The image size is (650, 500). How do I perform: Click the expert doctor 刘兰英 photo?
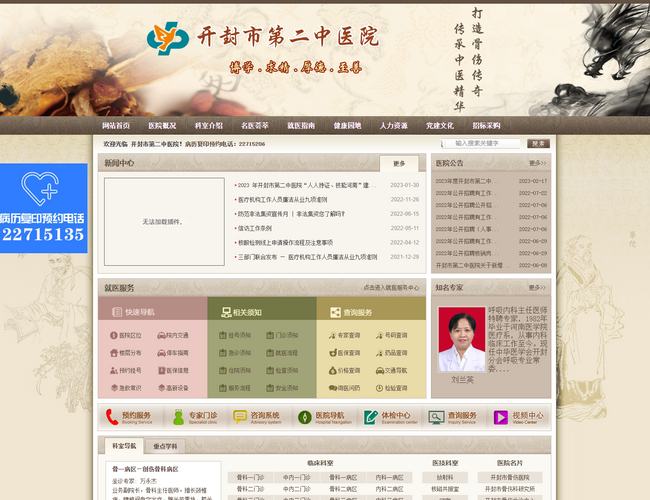point(462,341)
